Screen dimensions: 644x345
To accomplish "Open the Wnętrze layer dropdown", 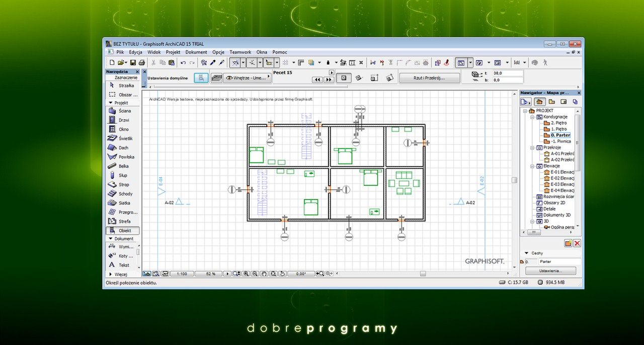I will point(248,78).
